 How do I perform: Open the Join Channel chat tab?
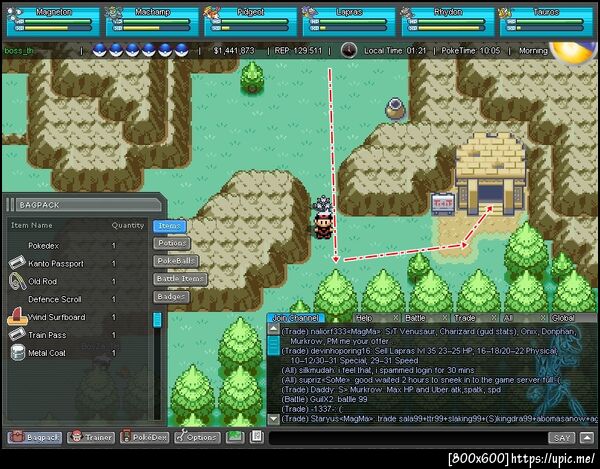coord(295,318)
